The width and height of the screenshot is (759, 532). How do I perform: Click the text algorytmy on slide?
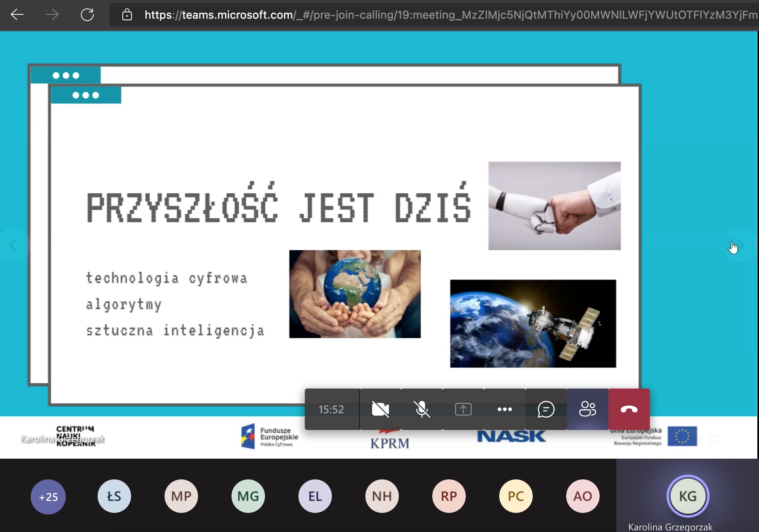pos(124,304)
